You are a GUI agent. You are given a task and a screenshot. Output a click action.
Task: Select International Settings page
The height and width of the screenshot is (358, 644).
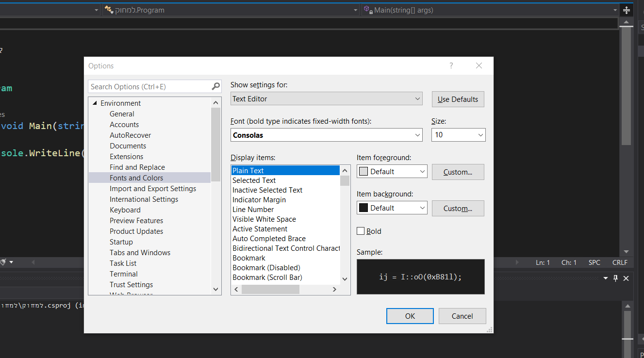point(144,199)
